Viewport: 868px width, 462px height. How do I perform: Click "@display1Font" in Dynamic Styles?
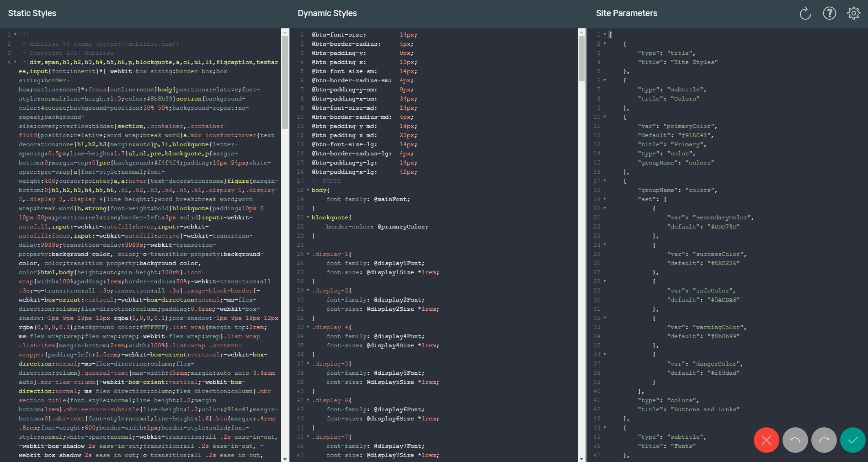tap(398, 263)
